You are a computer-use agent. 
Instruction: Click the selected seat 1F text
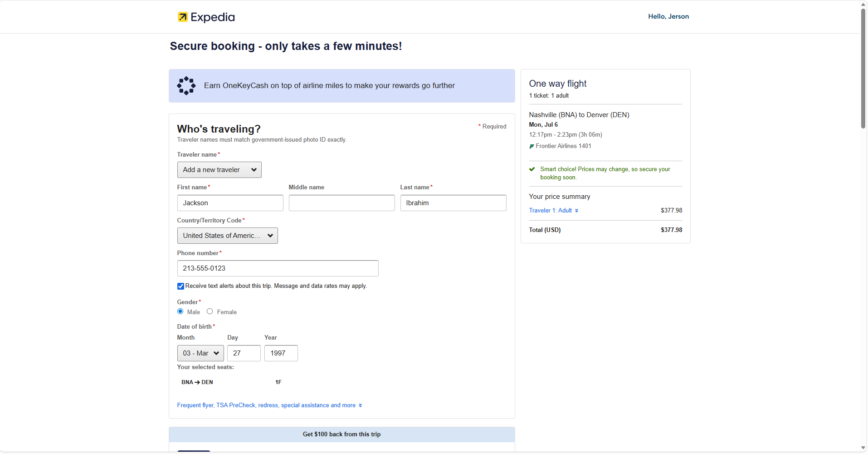tap(278, 382)
